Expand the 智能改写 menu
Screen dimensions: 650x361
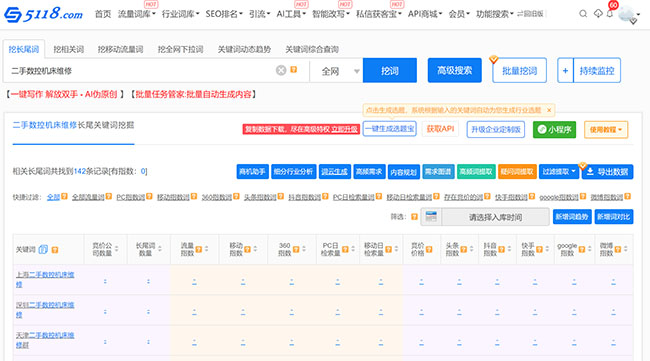[x=331, y=14]
